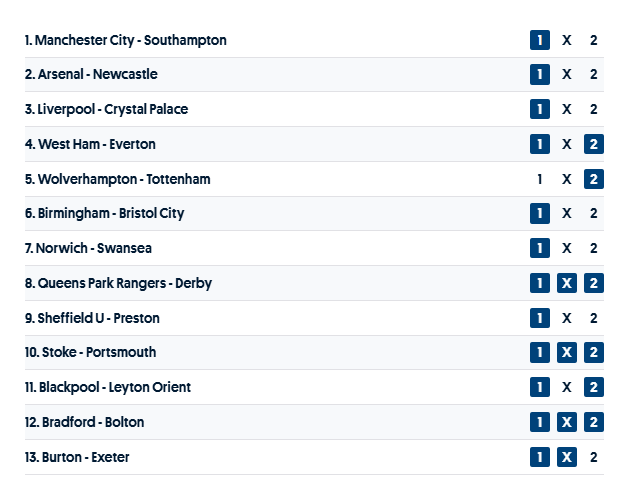Choose away win for Norwich - Swansea
Image resolution: width=628 pixels, height=486 pixels.
pos(594,248)
